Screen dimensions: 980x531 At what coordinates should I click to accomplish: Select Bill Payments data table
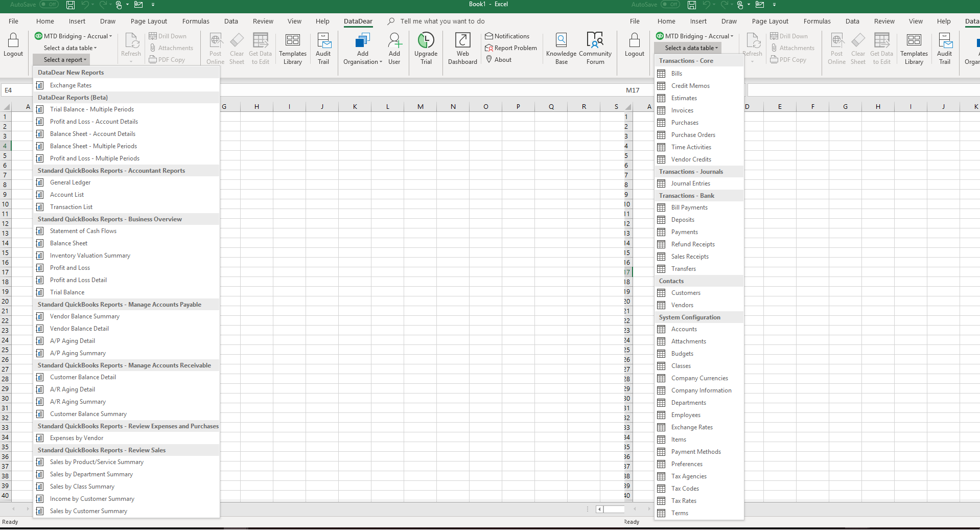699,207
